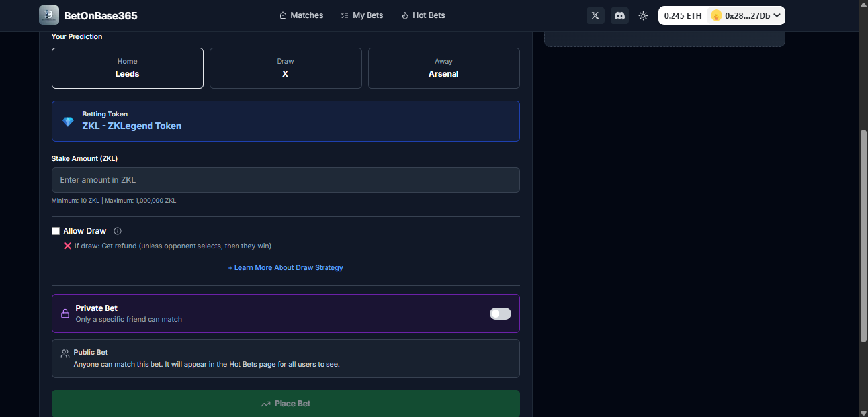Open the Discord icon
The width and height of the screenshot is (868, 417).
tap(619, 15)
